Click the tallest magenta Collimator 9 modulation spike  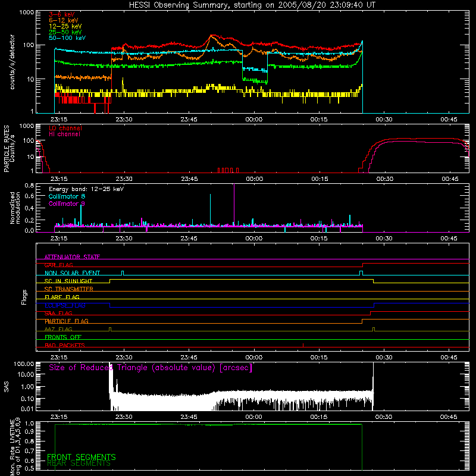[x=234, y=205]
